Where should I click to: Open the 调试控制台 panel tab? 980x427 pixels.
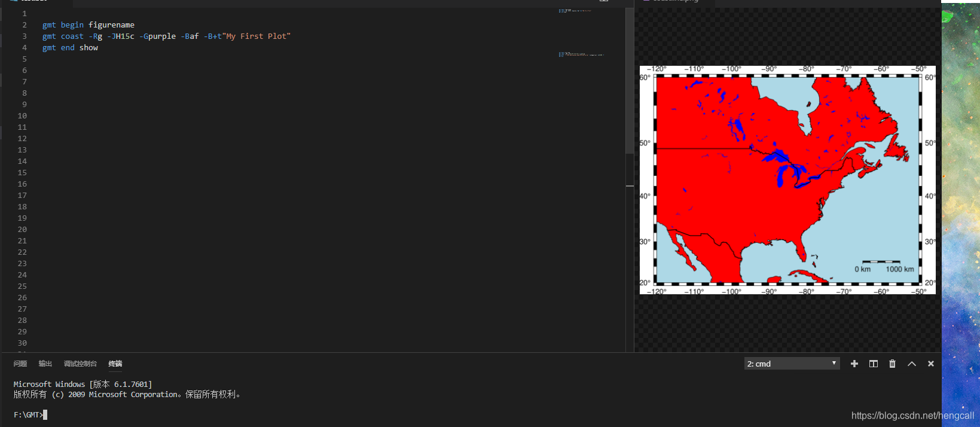80,364
